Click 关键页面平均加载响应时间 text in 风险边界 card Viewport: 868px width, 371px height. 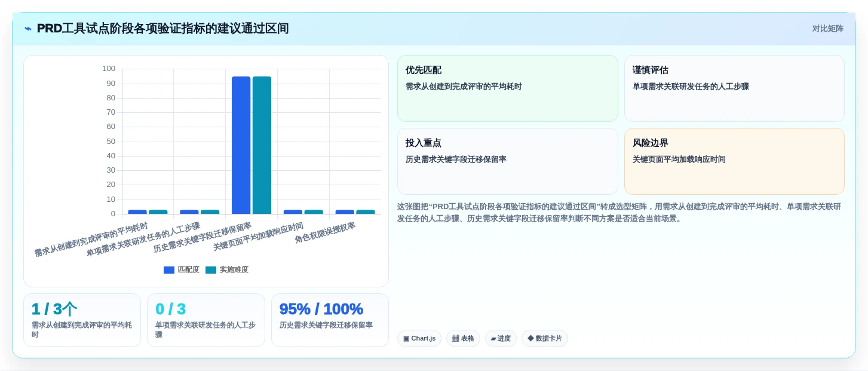click(x=679, y=160)
